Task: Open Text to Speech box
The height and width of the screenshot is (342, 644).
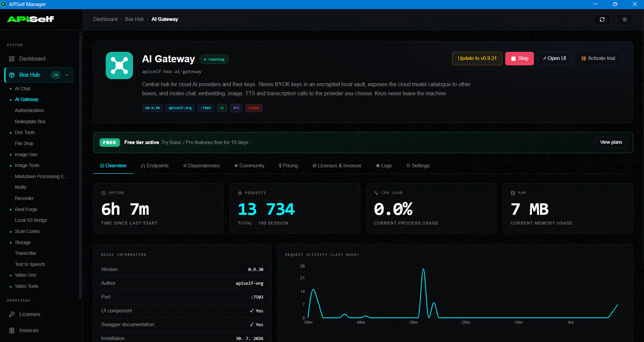Action: (x=30, y=264)
